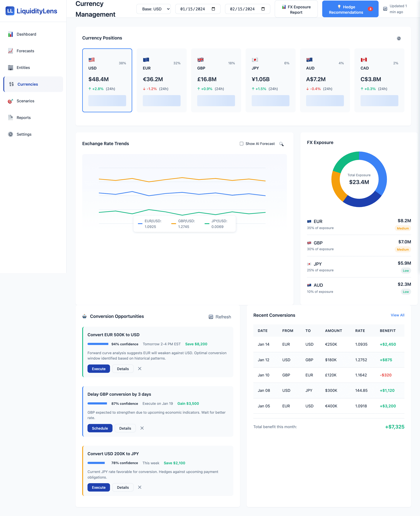Select the EUR currency position card
The width and height of the screenshot is (420, 516).
tap(161, 80)
